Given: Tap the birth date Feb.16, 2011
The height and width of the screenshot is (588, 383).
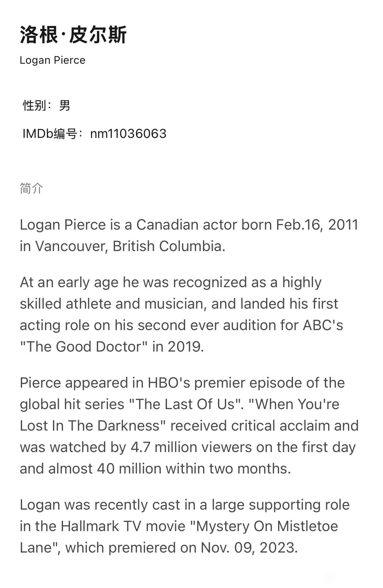Looking at the screenshot, I should click(x=317, y=225).
